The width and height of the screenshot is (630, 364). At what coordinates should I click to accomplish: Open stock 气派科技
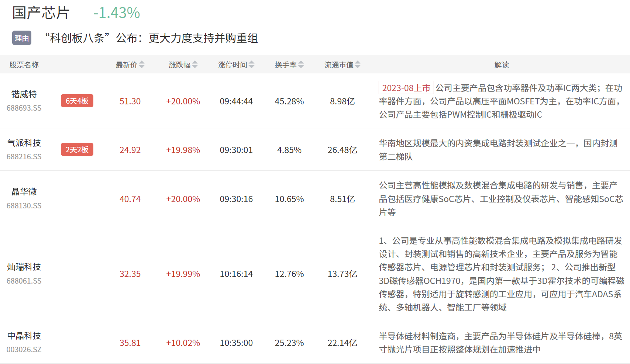pyautogui.click(x=24, y=143)
